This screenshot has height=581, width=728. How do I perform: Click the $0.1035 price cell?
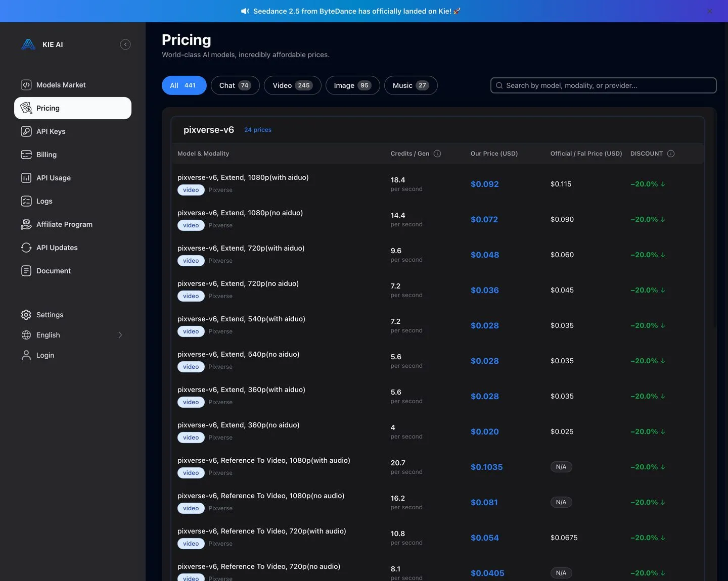click(487, 467)
